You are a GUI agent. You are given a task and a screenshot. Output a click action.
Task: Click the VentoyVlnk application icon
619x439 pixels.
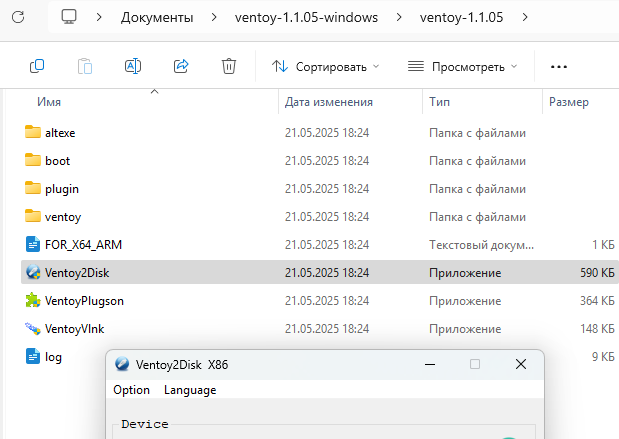click(33, 328)
